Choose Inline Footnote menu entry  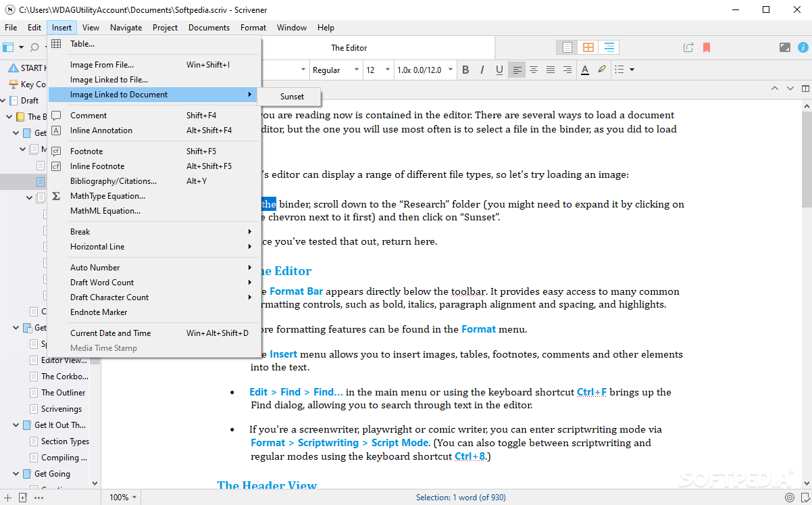[x=155, y=166]
